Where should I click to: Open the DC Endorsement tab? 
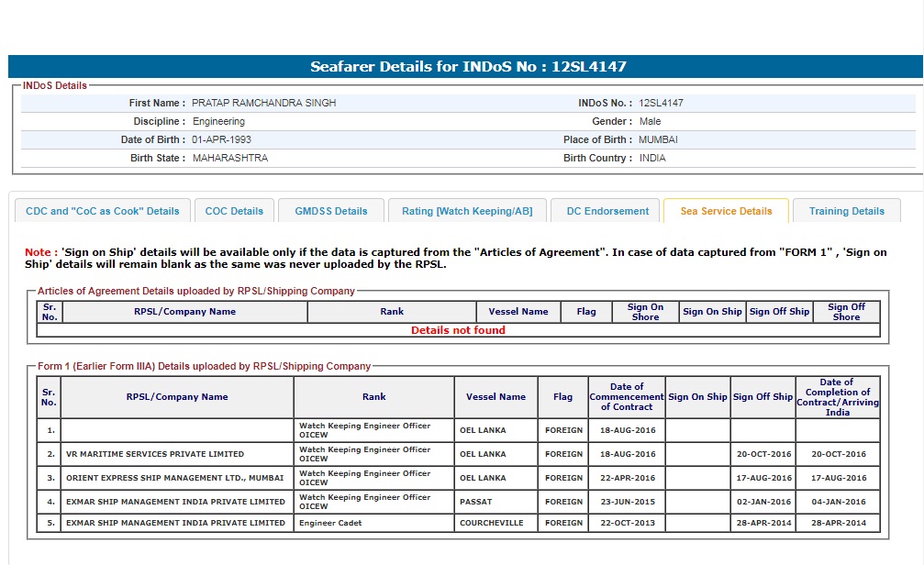coord(607,211)
